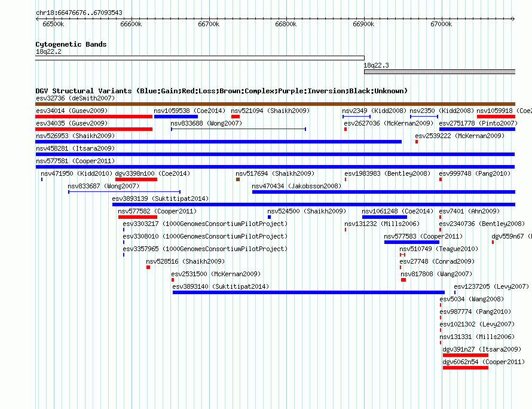Click dgv391n27 (Itsara2009) label

click(482, 349)
